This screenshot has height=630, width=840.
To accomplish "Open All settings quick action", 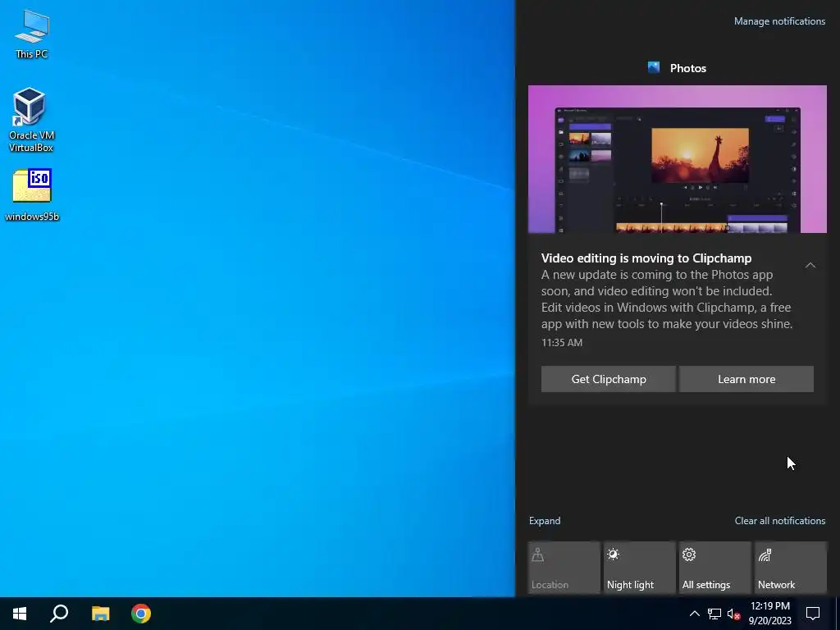I will [x=715, y=568].
